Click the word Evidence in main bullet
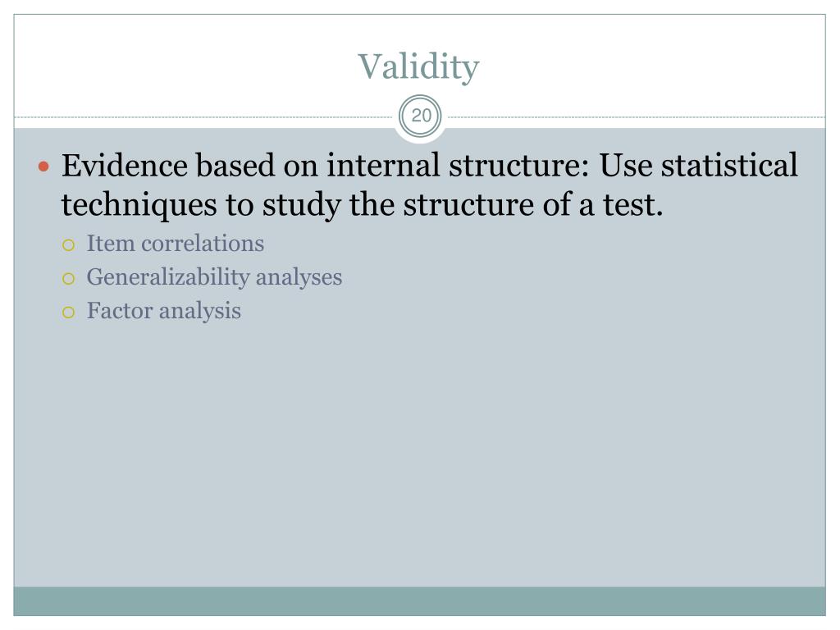 coord(125,165)
